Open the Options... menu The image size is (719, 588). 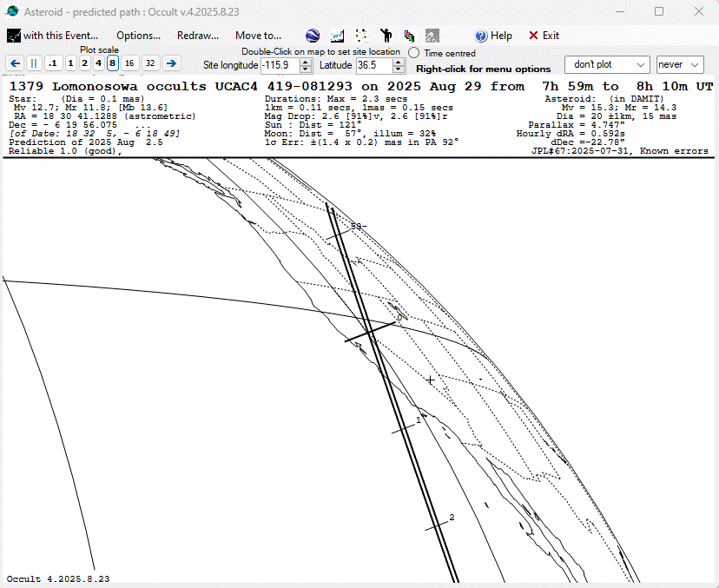click(138, 36)
